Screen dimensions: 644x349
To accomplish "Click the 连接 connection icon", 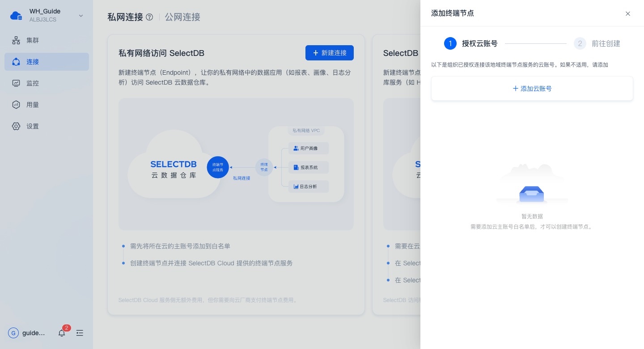I will [x=16, y=62].
